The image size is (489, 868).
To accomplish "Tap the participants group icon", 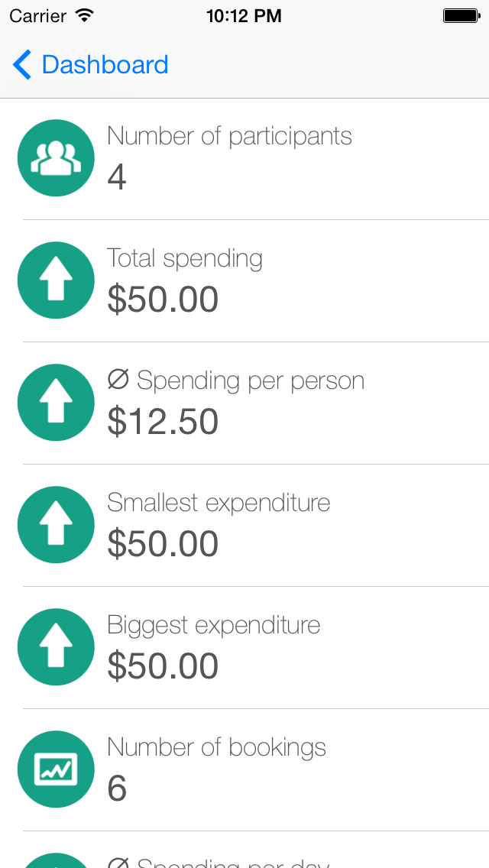I will click(56, 158).
